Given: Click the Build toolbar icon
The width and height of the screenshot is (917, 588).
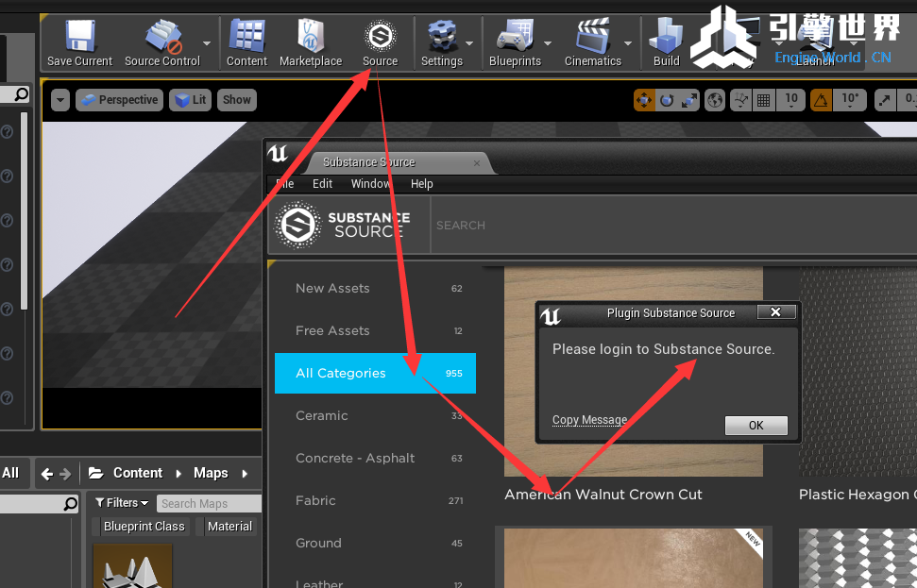Looking at the screenshot, I should coord(666,36).
